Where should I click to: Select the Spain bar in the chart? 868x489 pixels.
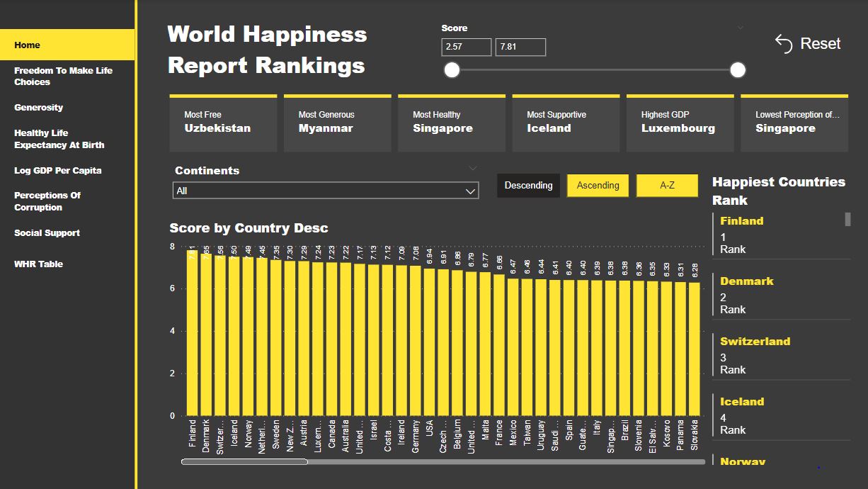[569, 348]
